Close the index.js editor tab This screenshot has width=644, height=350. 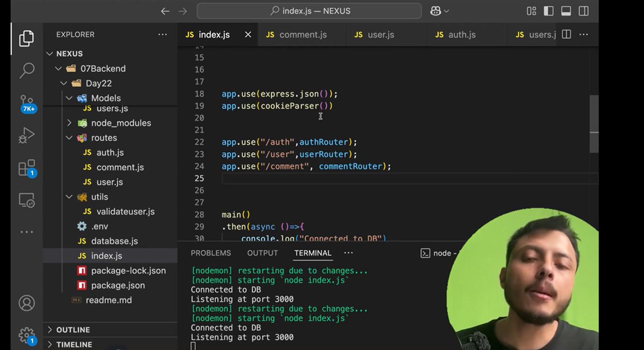tap(248, 34)
